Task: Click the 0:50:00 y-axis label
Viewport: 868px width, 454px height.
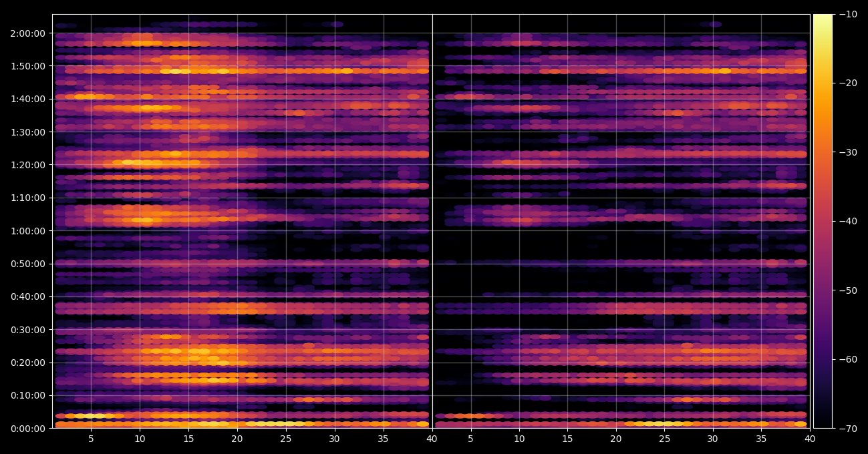Action: click(27, 264)
